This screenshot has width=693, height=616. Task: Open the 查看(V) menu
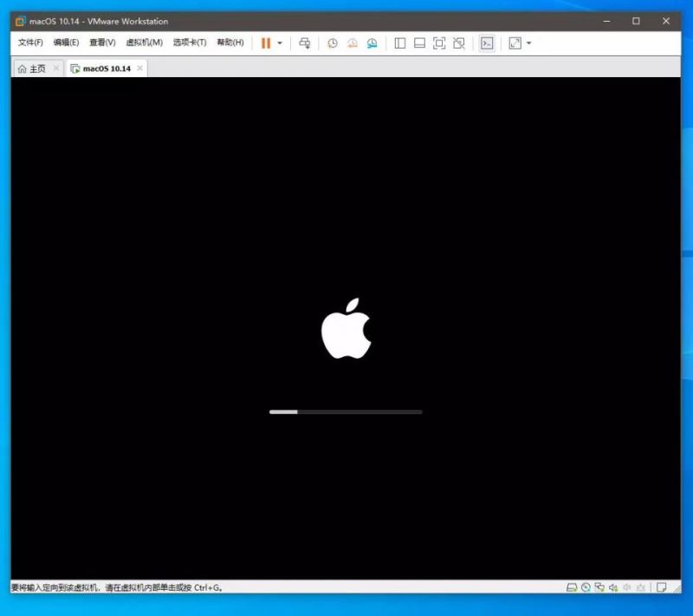point(102,42)
